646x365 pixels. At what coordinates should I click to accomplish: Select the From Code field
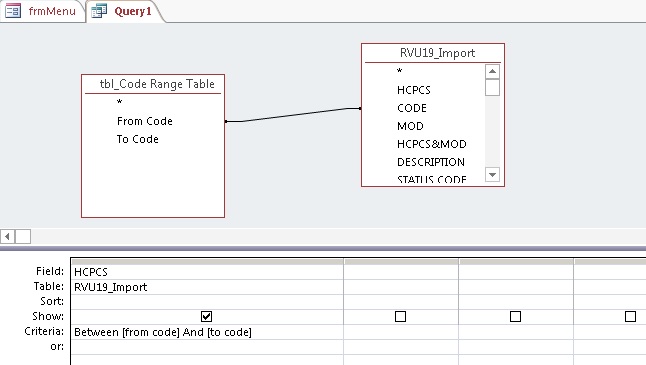145,121
